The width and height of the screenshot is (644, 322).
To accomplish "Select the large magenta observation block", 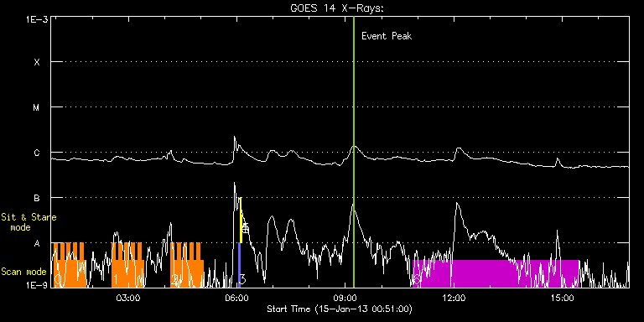I will point(496,273).
